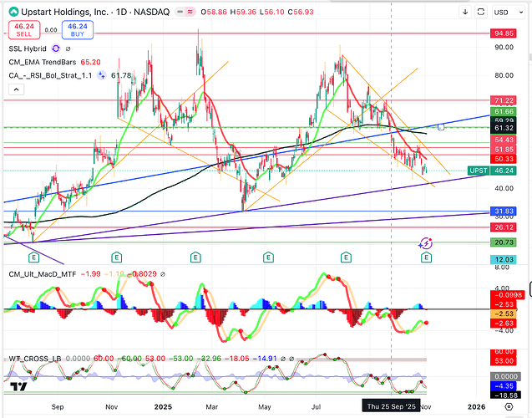Click the square bracket fullscreen icon
The width and height of the screenshot is (532, 418).
pos(481,12)
